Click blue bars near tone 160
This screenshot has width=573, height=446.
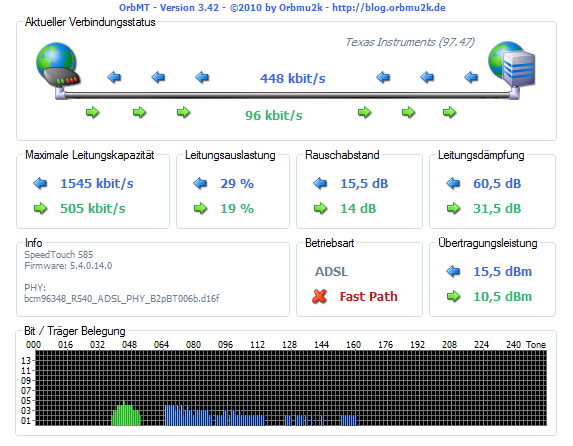click(x=349, y=420)
